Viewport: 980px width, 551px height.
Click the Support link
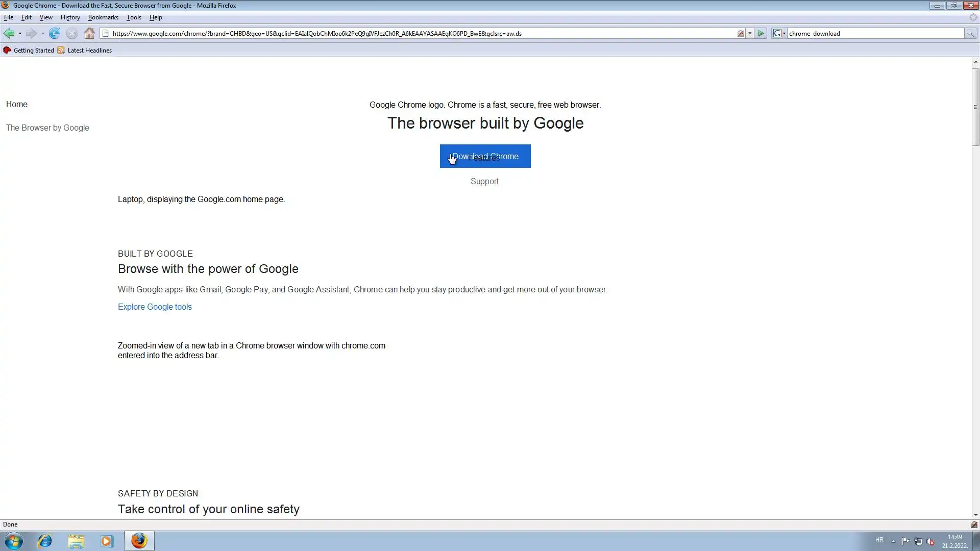[484, 182]
